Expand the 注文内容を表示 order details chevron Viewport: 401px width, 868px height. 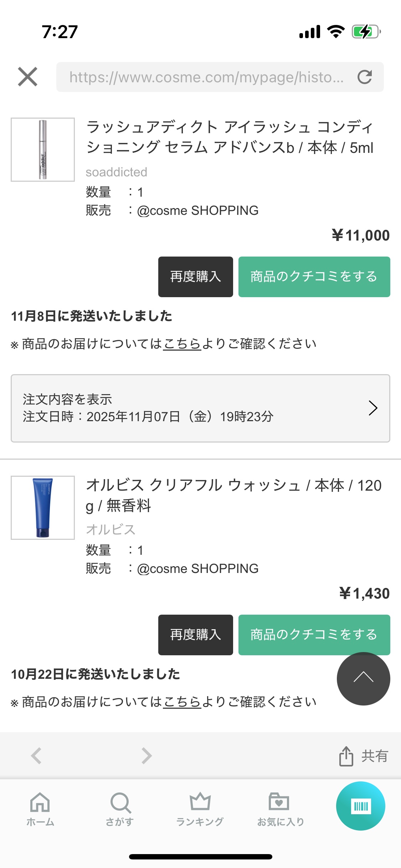373,408
